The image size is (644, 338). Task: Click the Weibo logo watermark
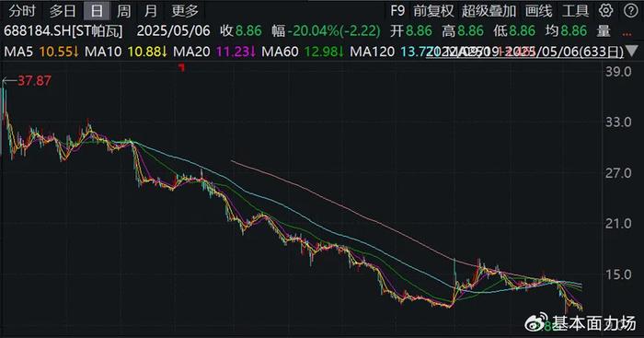[536, 322]
